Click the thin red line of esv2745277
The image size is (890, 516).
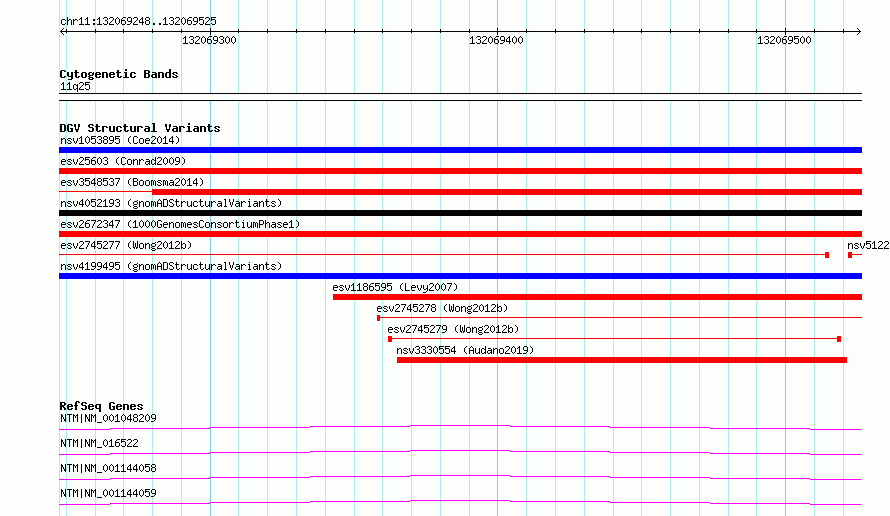pos(443,255)
